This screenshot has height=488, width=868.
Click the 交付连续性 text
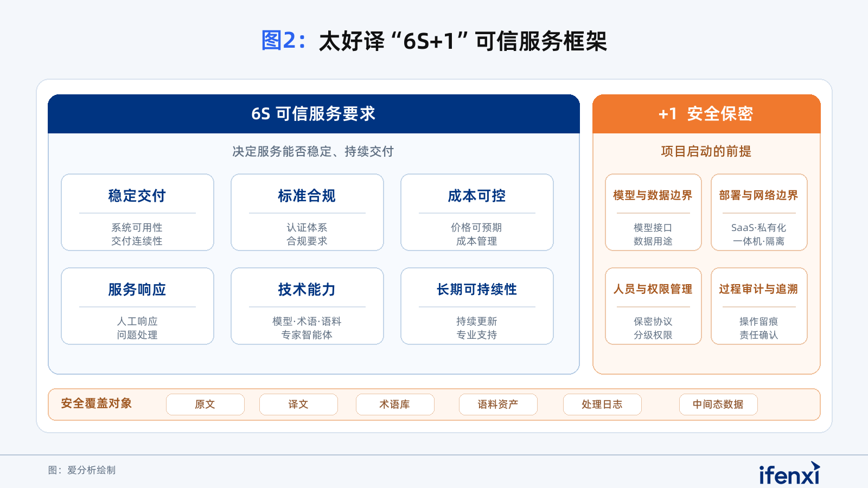click(137, 241)
